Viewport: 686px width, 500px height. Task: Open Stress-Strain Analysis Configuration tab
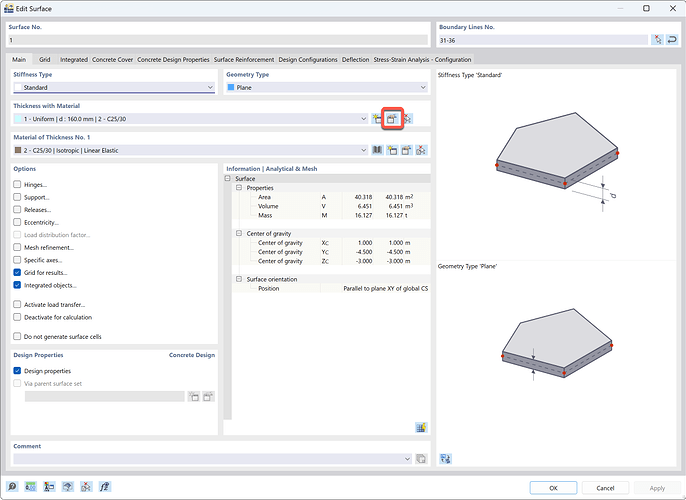(422, 59)
